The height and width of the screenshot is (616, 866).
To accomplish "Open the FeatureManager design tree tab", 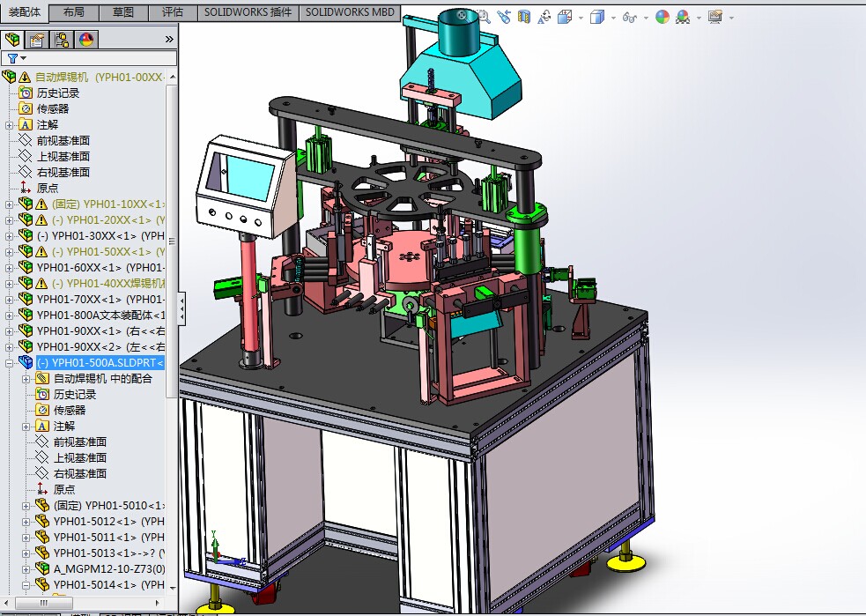I will pyautogui.click(x=12, y=39).
